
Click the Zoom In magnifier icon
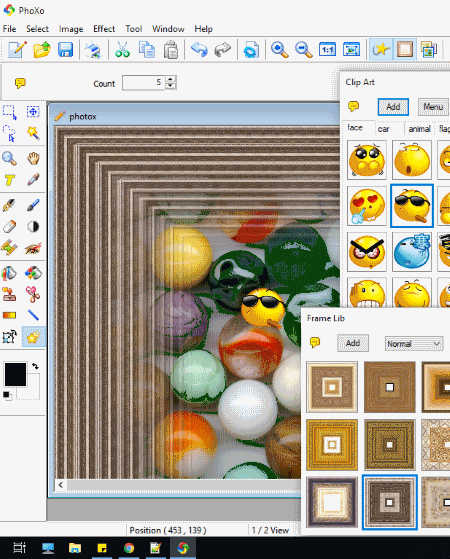tap(279, 50)
